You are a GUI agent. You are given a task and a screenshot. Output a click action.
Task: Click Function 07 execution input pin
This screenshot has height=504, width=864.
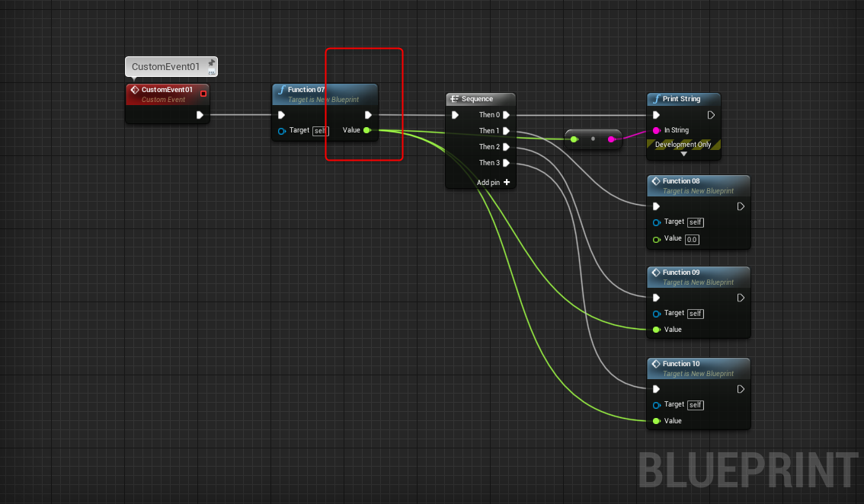[282, 115]
